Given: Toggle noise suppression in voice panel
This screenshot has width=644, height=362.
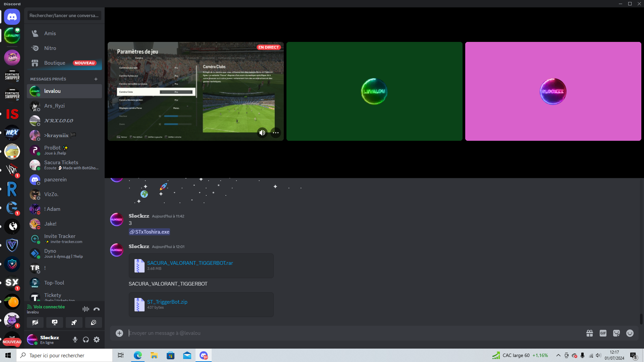Looking at the screenshot, I should (x=86, y=309).
